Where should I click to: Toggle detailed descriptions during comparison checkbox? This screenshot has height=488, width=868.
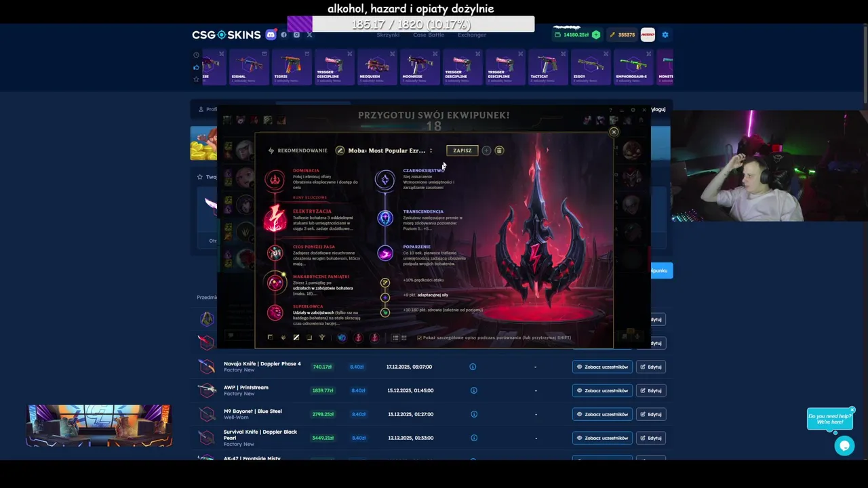point(420,338)
